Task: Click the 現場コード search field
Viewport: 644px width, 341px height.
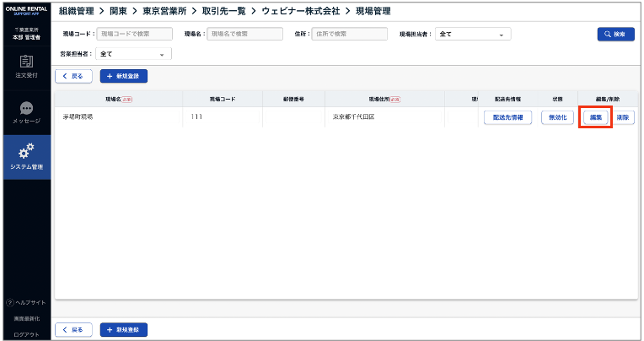Action: (134, 35)
